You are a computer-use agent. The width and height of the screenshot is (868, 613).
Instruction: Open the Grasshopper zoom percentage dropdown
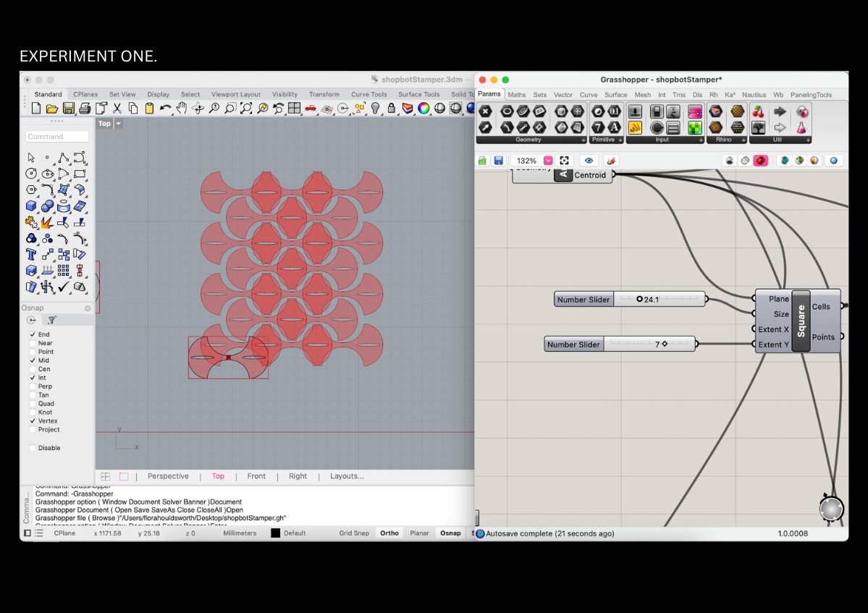coord(548,161)
